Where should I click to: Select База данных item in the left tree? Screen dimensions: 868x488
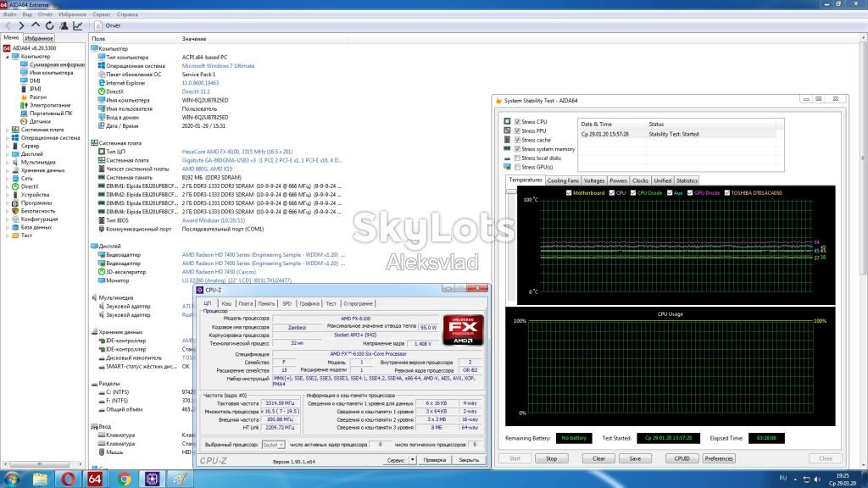click(36, 227)
